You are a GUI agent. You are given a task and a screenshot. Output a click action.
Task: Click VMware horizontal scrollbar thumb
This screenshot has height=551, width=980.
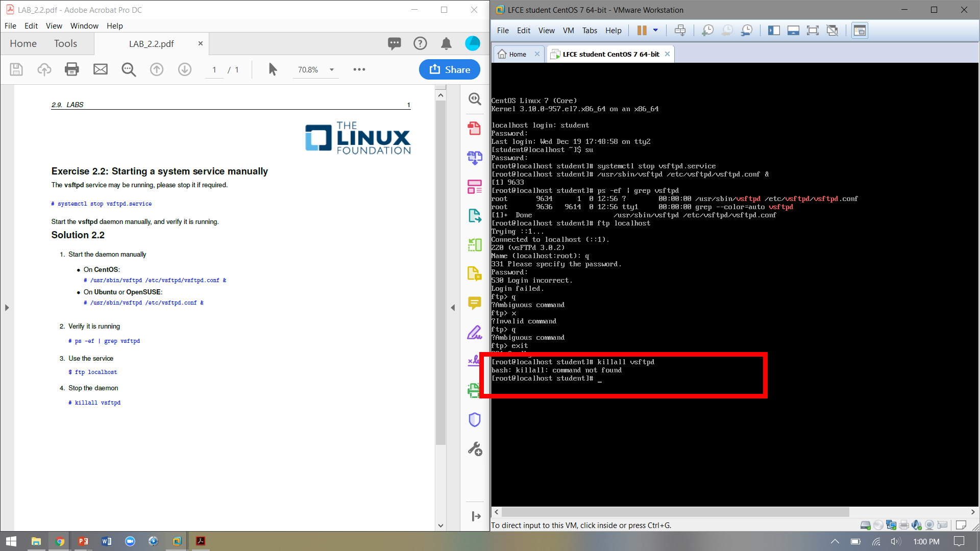tap(675, 512)
